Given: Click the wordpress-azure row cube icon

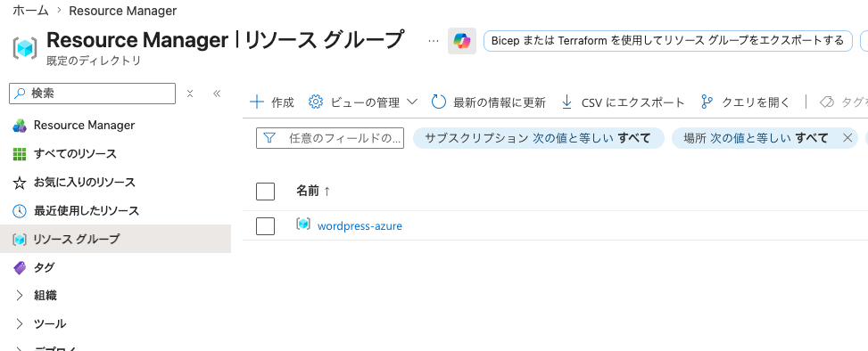Looking at the screenshot, I should [x=303, y=224].
